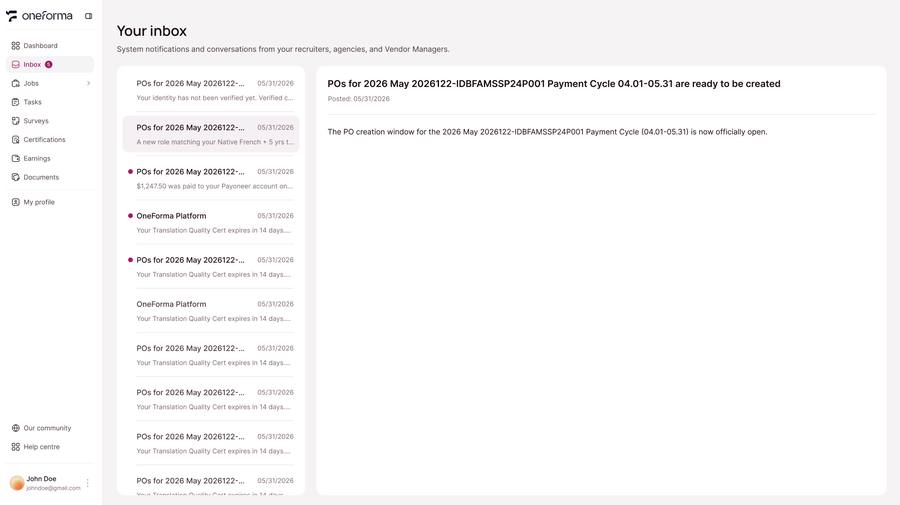This screenshot has width=900, height=505.
Task: Click the Posted: 05/31/2026 date
Action: coord(359,99)
